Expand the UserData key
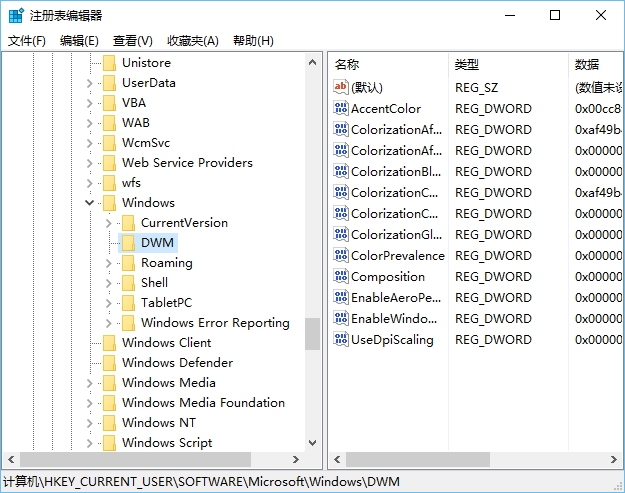 pyautogui.click(x=89, y=83)
